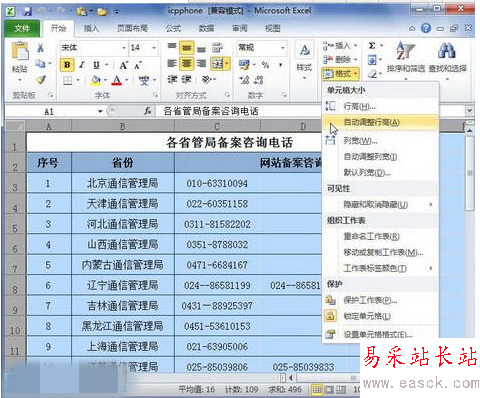
Task: Open Tab Color submenu
Action: (380, 268)
